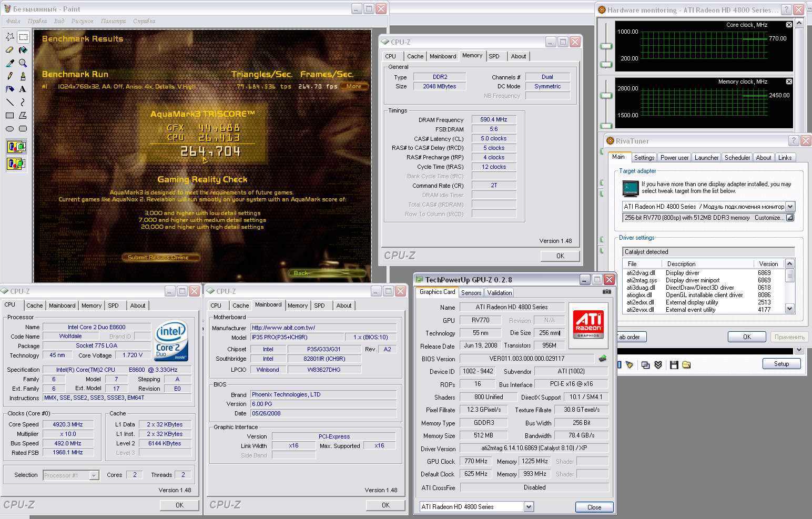The width and height of the screenshot is (812, 519).
Task: Click the Close button in GPU-Z
Action: (x=594, y=507)
